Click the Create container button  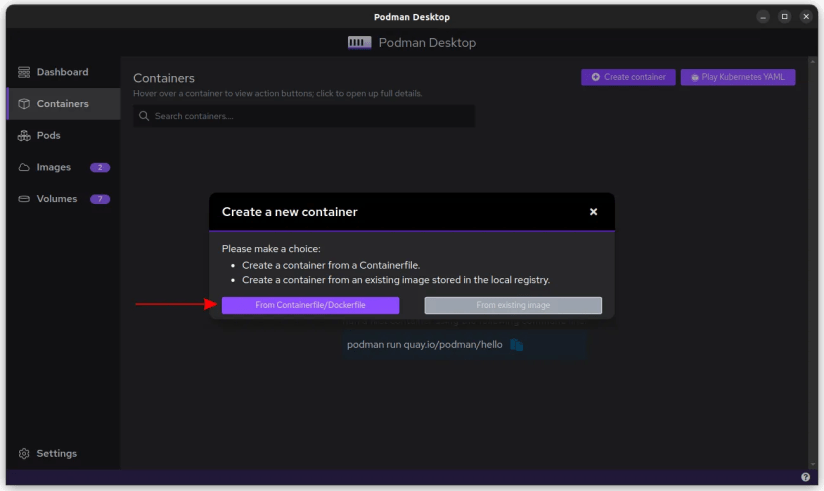[628, 77]
